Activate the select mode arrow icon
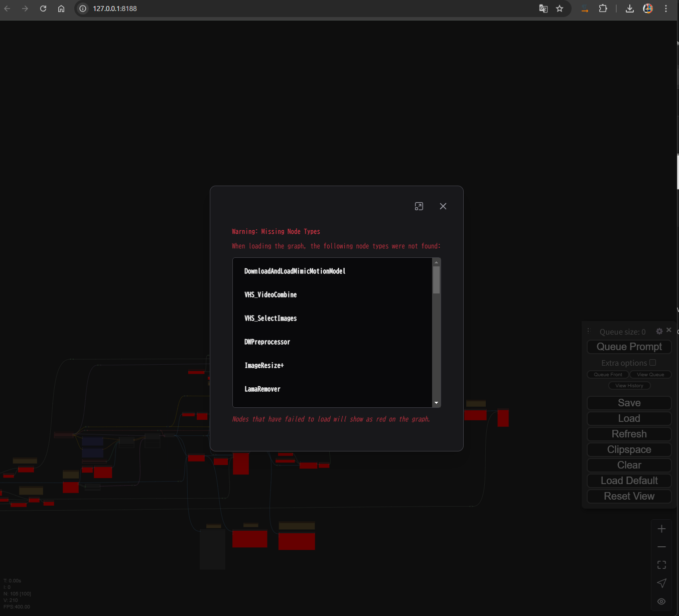 [x=661, y=583]
